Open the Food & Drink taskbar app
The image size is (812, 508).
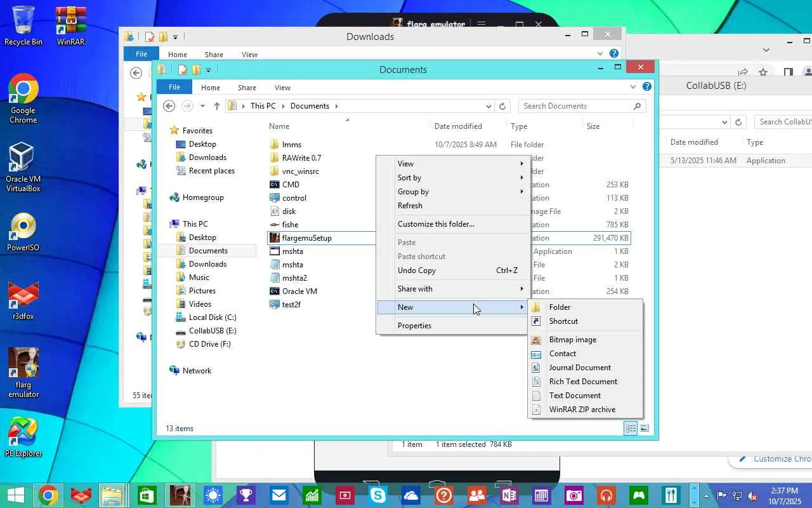[671, 495]
